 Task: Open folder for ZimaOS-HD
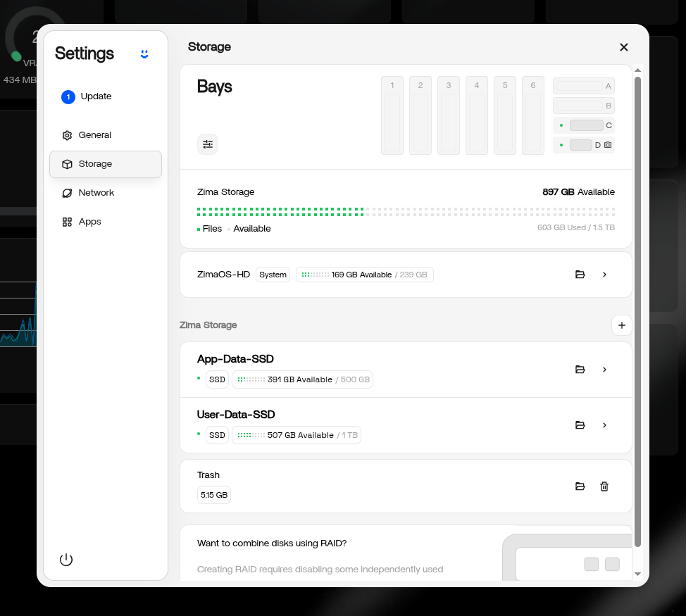[580, 275]
